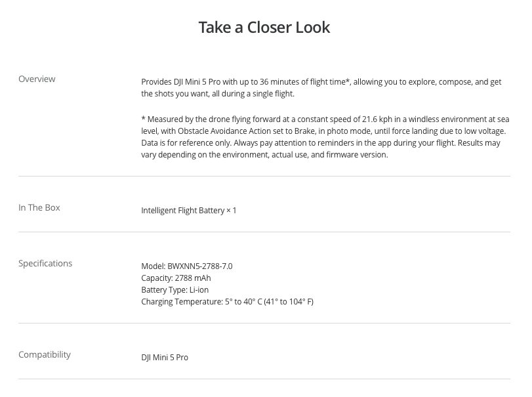This screenshot has width=532, height=397.
Task: Select the Overview section label
Action: pyautogui.click(x=37, y=79)
